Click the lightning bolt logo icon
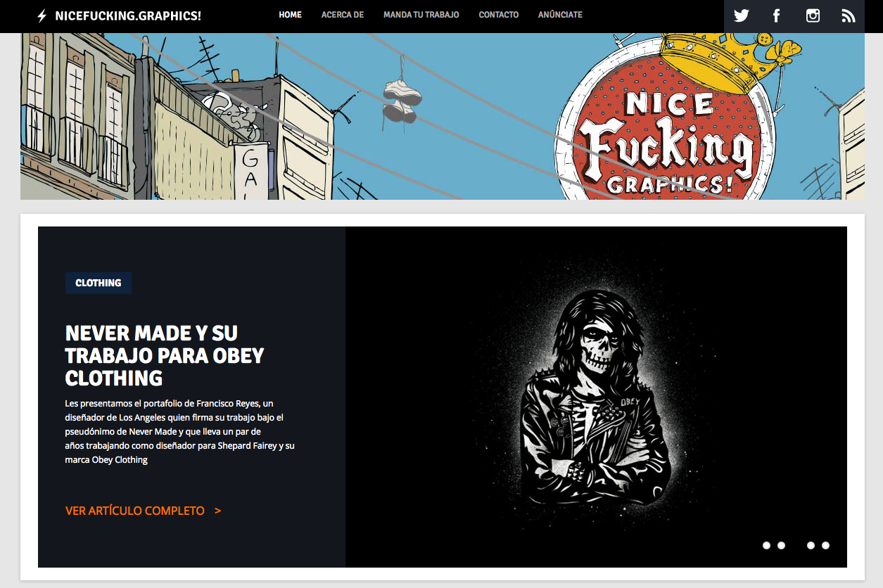This screenshot has width=883, height=588. point(42,15)
